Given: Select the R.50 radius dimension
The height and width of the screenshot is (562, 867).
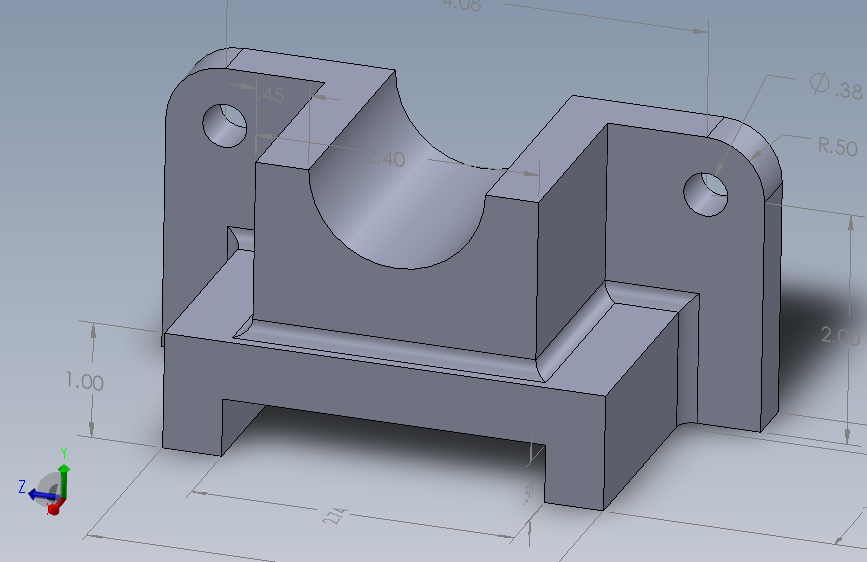Looking at the screenshot, I should 838,147.
